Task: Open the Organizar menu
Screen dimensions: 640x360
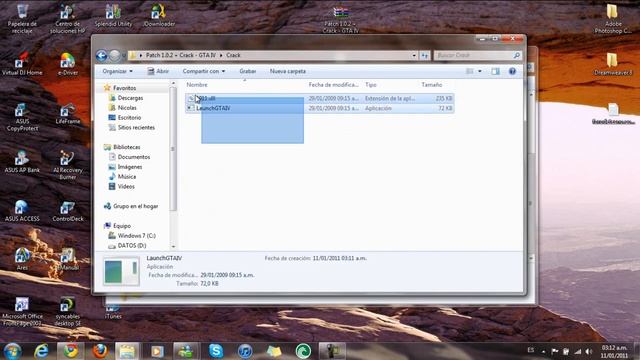Action: click(118, 71)
